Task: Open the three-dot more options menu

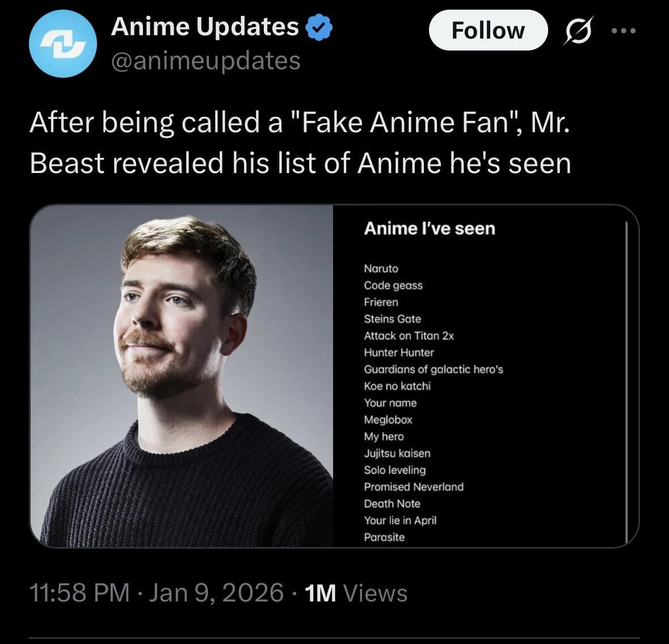Action: click(x=624, y=31)
